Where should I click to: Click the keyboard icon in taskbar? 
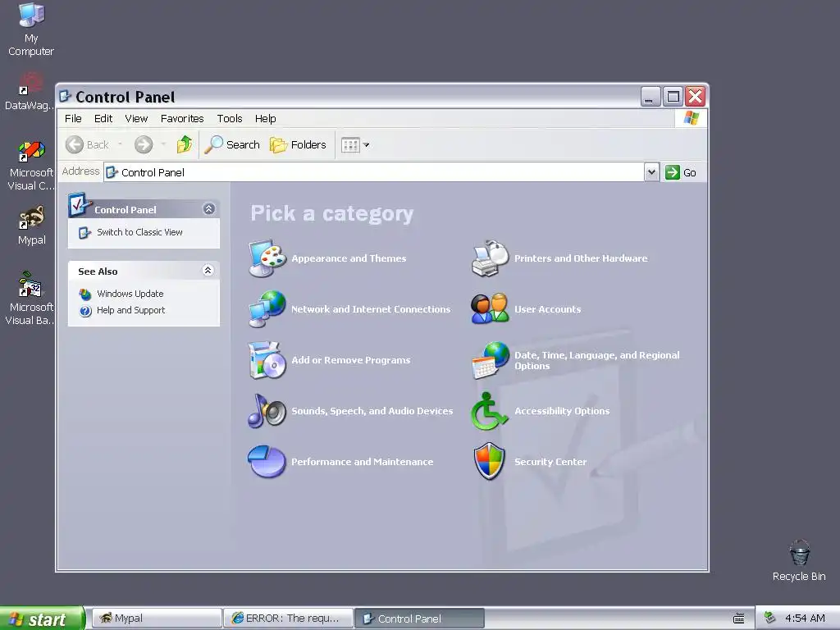[x=739, y=619]
